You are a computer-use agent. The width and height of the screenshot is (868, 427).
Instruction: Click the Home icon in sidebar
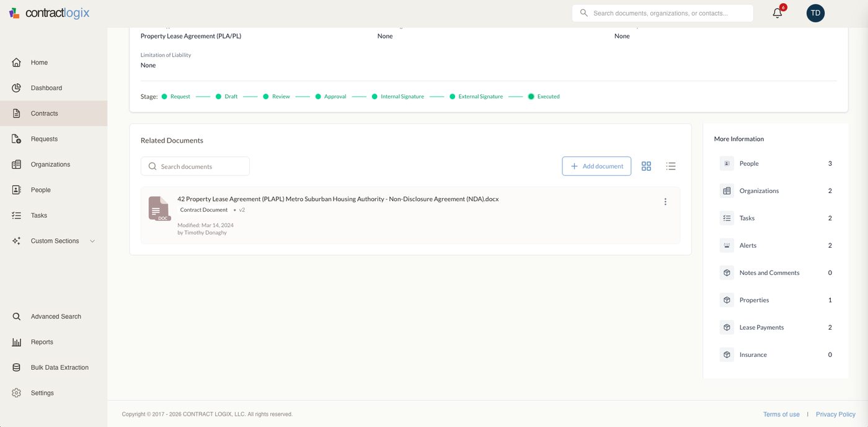coord(17,63)
